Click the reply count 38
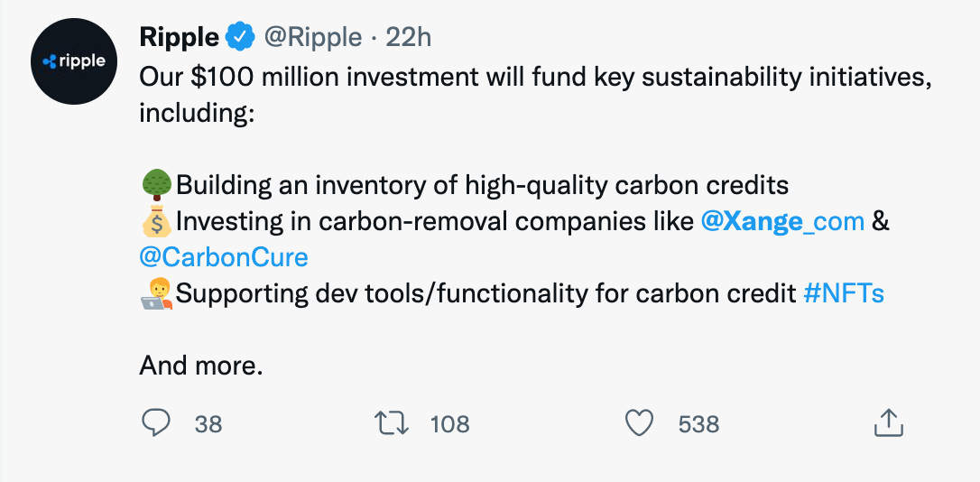 click(208, 423)
